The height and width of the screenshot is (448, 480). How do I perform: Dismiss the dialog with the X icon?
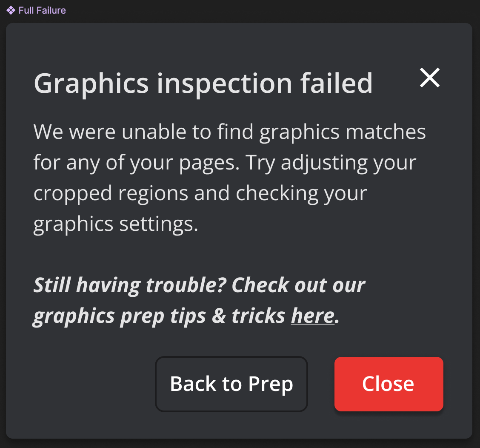[x=430, y=78]
